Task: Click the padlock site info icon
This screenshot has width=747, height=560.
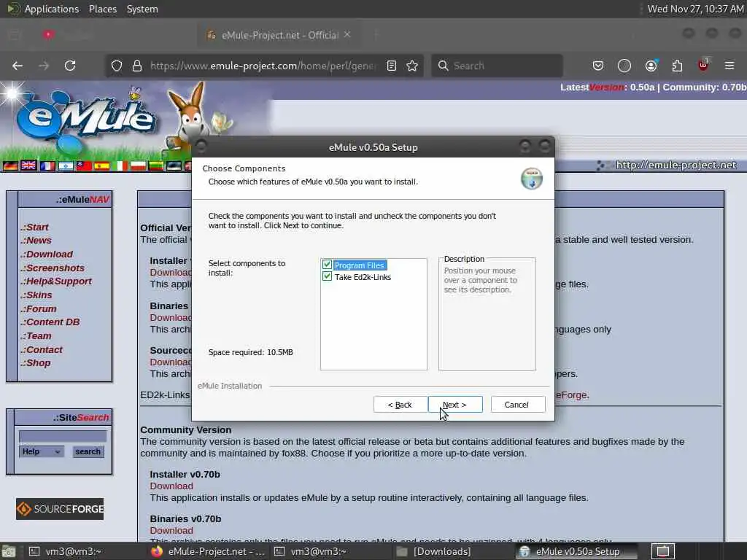Action: [137, 66]
